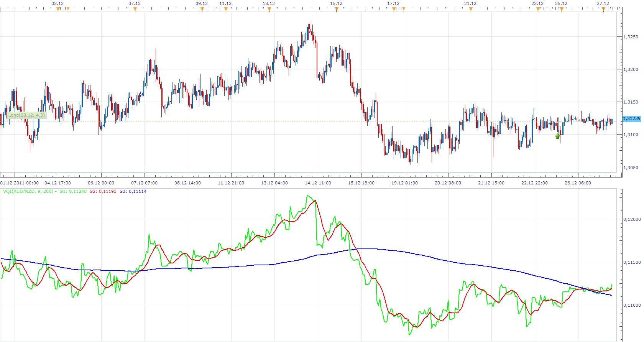Select the orange marker under 13.12
644x342 pixels.
pyautogui.click(x=269, y=9)
